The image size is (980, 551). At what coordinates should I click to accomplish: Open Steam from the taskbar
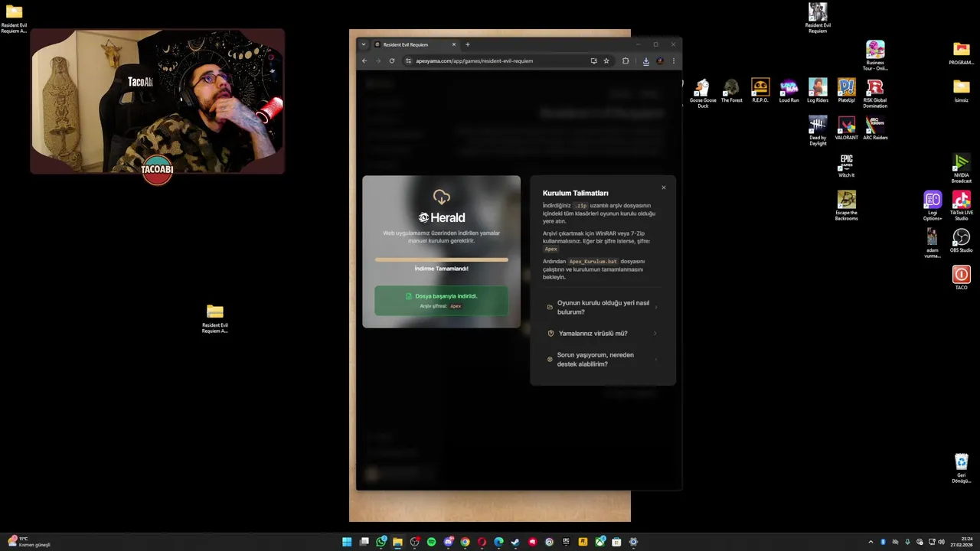[515, 542]
